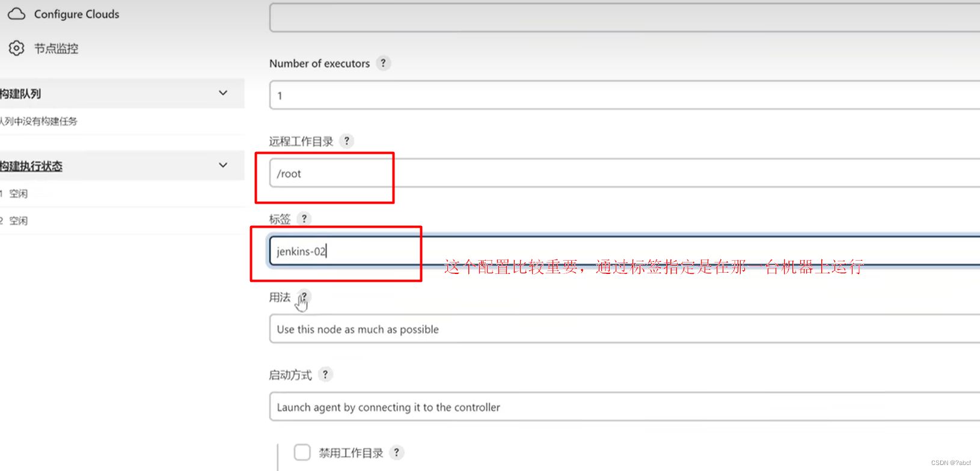980x471 pixels.
Task: Show help for 标签 field
Action: (x=304, y=219)
